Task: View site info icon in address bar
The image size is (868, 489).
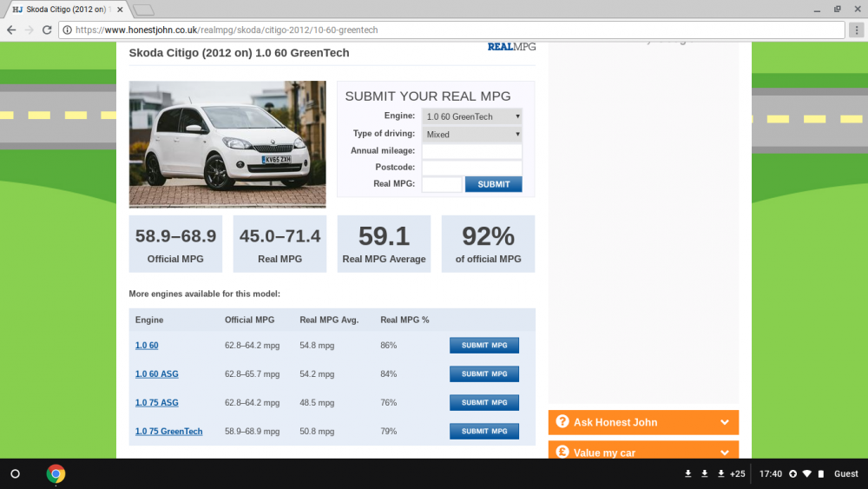Action: click(x=67, y=30)
